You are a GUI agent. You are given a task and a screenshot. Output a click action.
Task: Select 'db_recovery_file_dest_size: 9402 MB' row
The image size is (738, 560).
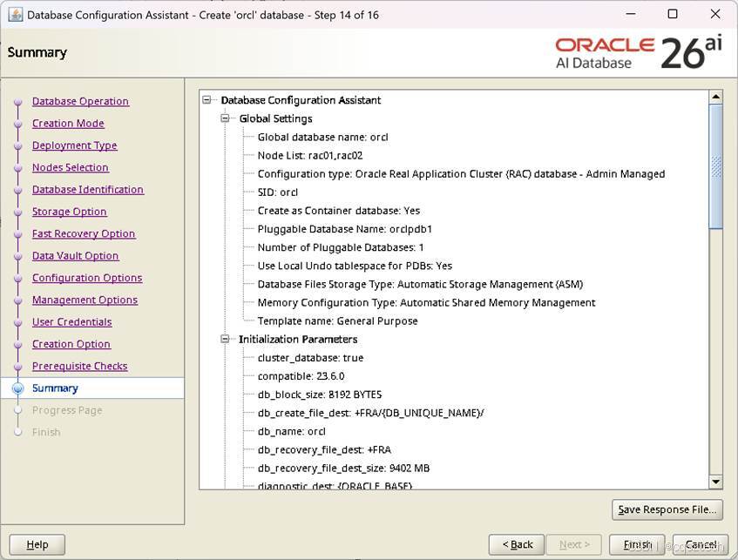click(343, 468)
